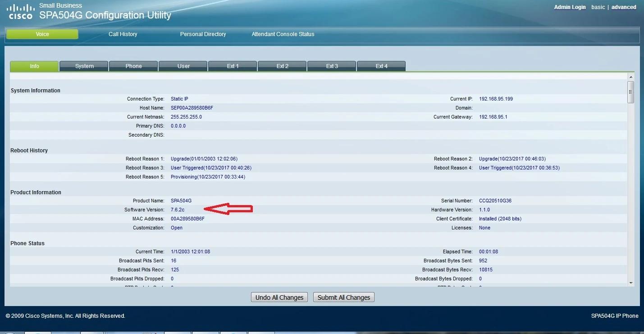Open the Phone settings tab
Screen dimensions: 644x334
tap(134, 66)
